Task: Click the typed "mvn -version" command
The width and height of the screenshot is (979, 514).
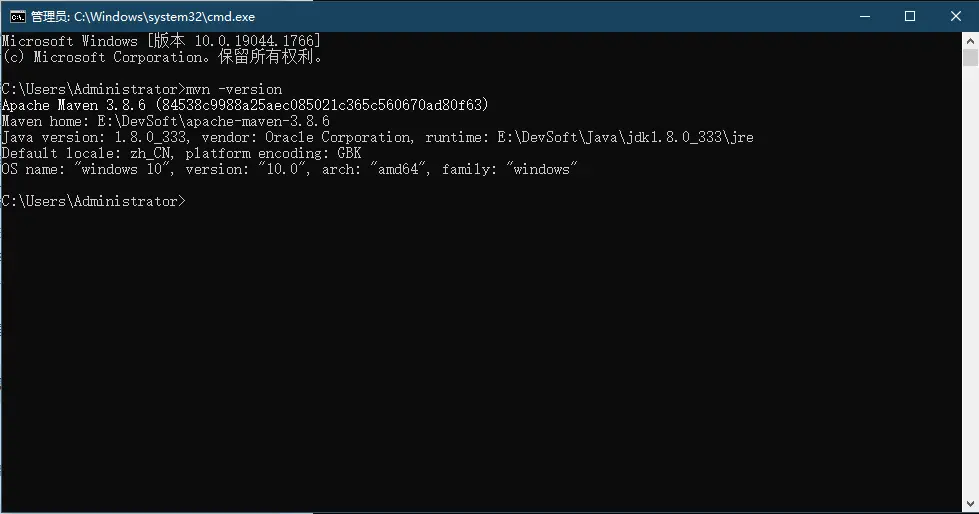Action: [x=234, y=89]
